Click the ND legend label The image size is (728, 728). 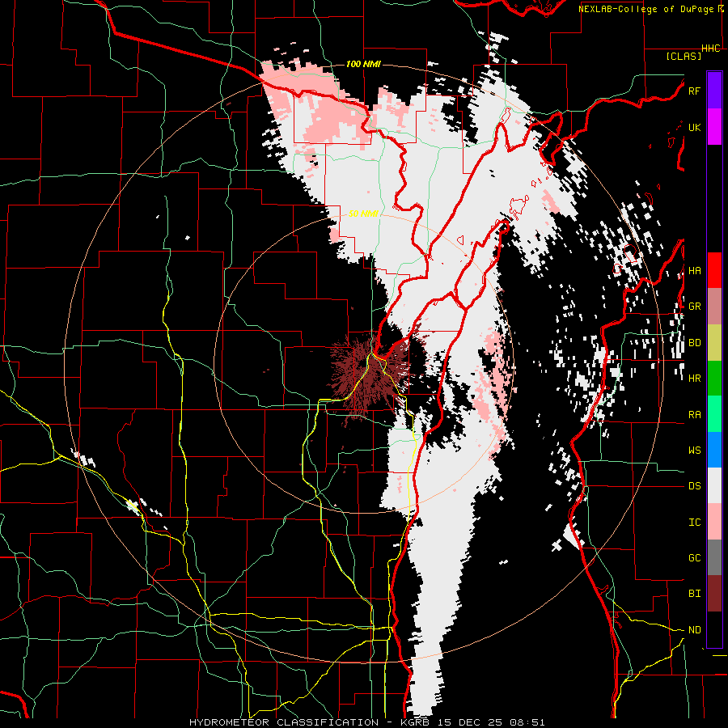(x=694, y=630)
